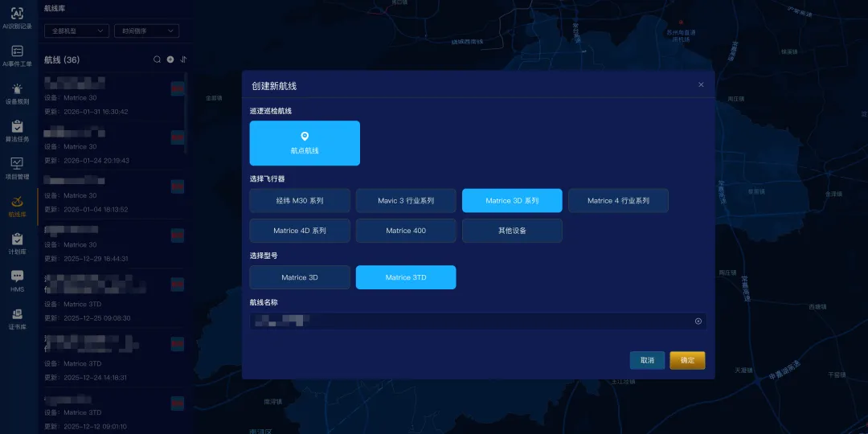Choose 经纬 M30 系列 aircraft
This screenshot has height=434, width=868.
click(x=300, y=200)
